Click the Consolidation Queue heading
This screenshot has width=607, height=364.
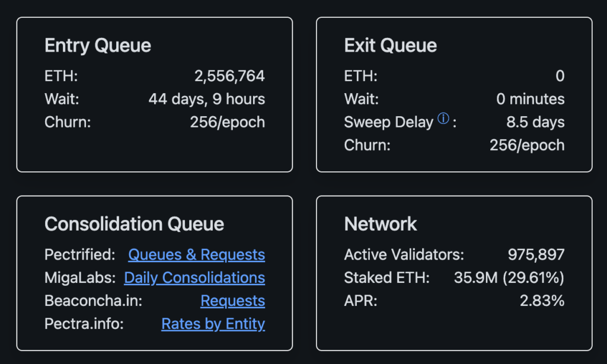pyautogui.click(x=134, y=224)
